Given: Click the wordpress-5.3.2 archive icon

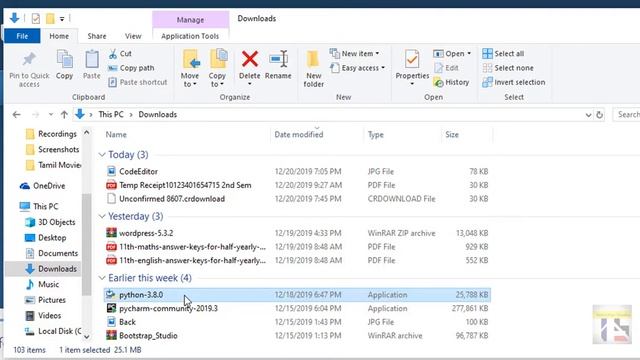Looking at the screenshot, I should 111,233.
